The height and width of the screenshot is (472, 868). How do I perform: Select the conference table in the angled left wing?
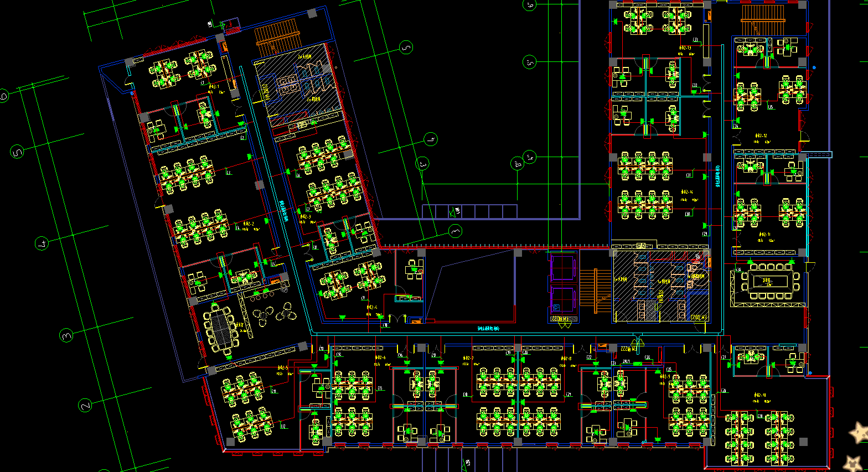point(220,329)
